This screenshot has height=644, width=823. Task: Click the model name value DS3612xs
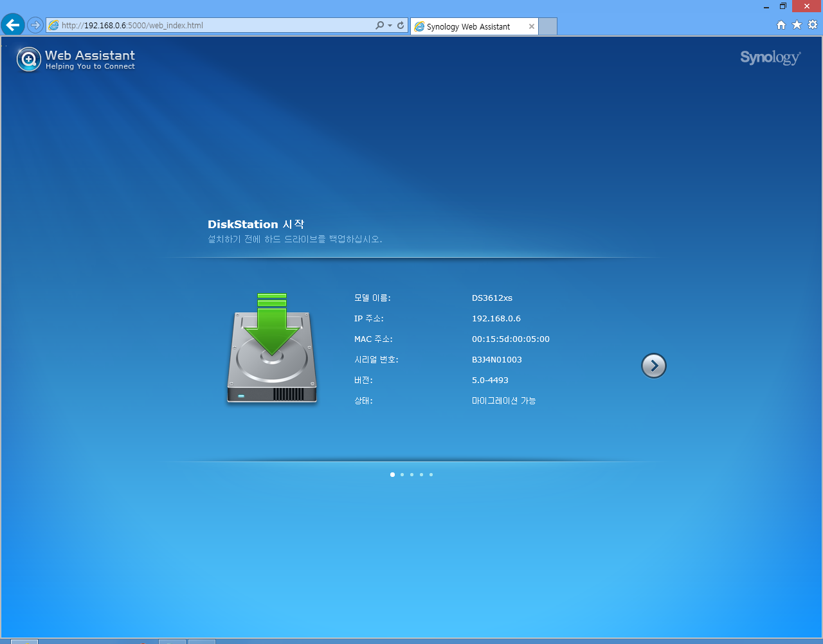(492, 298)
